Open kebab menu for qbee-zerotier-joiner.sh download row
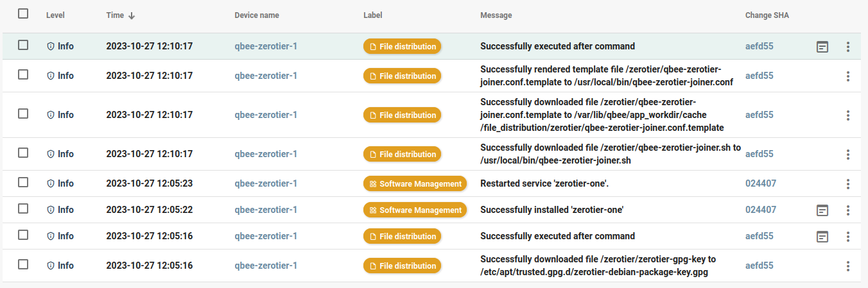Viewport: 868px width, 288px height. 848,154
